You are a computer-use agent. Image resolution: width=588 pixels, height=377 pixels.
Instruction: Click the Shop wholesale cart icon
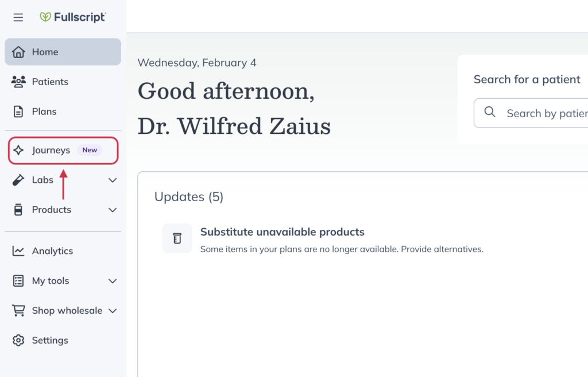pyautogui.click(x=18, y=310)
